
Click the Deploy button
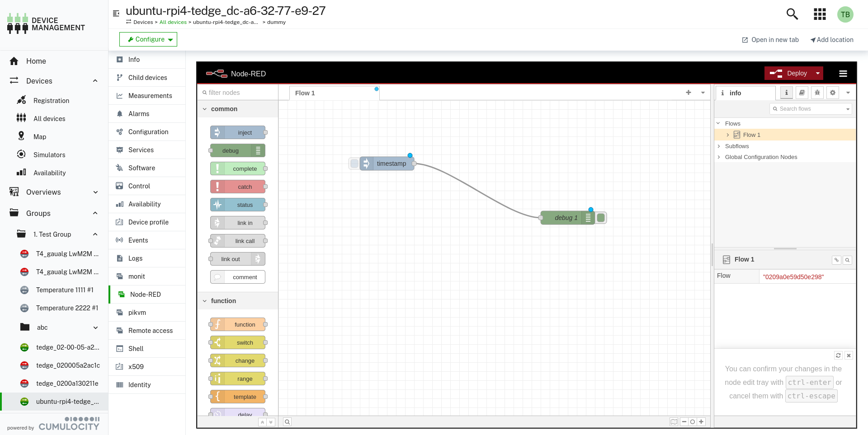click(788, 73)
